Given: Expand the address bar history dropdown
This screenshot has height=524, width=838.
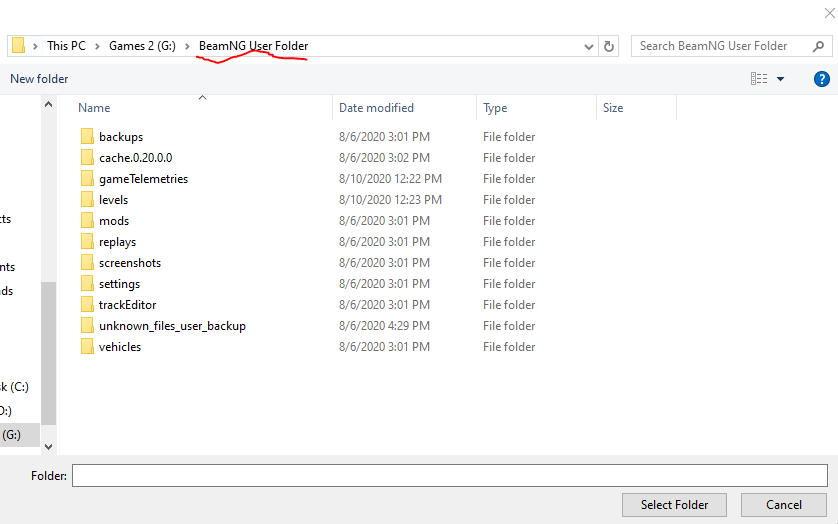Looking at the screenshot, I should [589, 47].
